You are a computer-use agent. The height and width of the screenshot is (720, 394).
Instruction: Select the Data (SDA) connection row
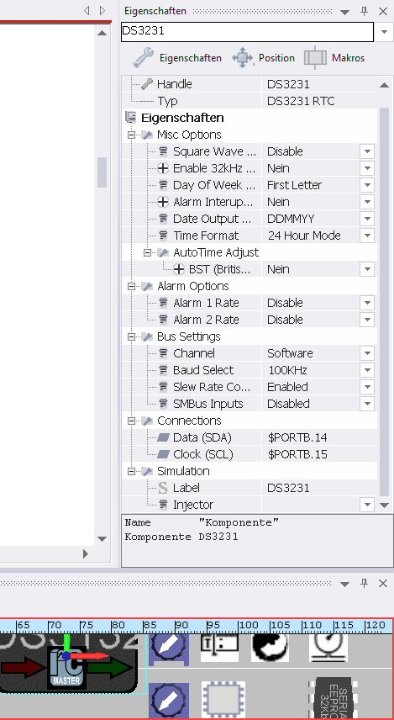[250, 438]
